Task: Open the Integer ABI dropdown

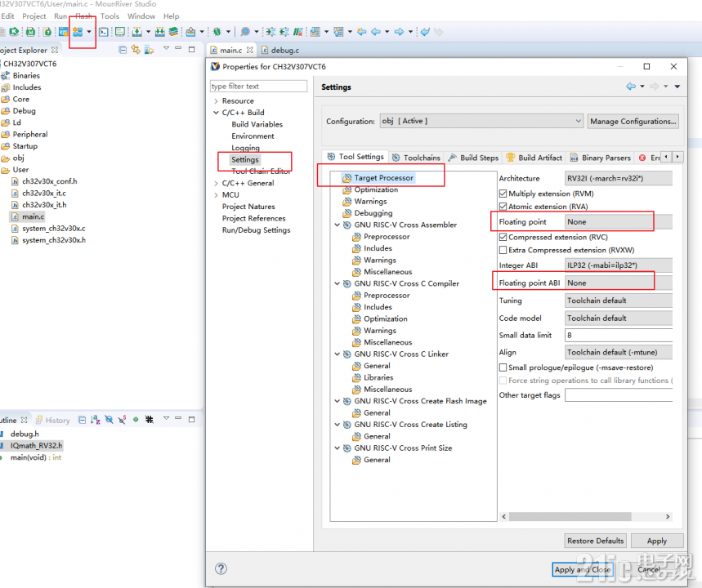Action: pos(619,265)
